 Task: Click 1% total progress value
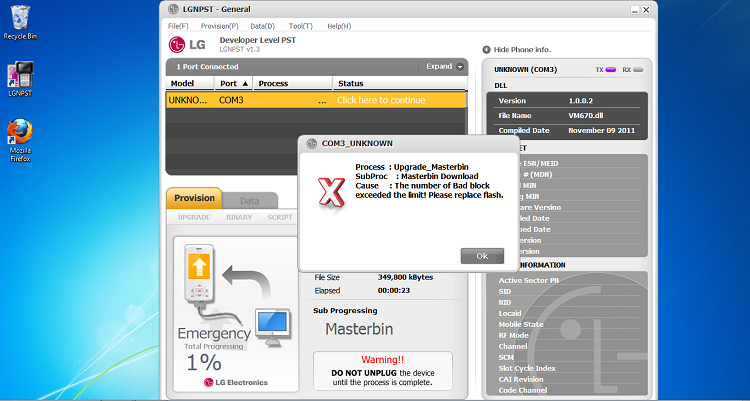(204, 362)
